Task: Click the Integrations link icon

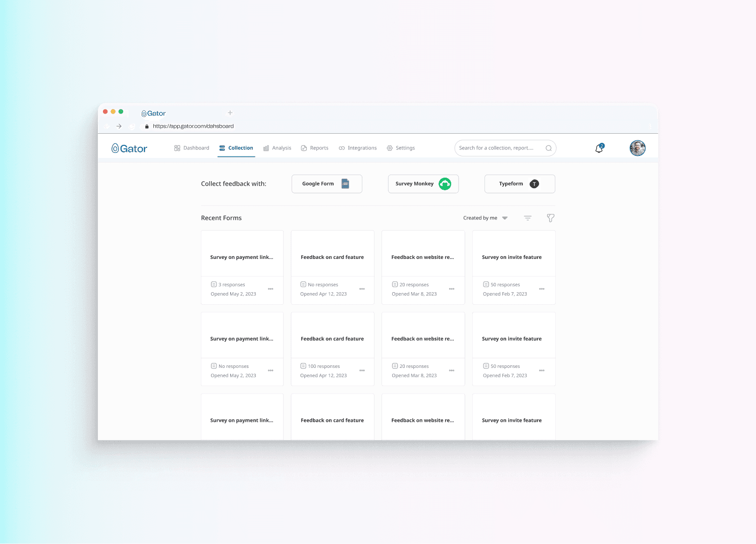Action: (x=342, y=147)
